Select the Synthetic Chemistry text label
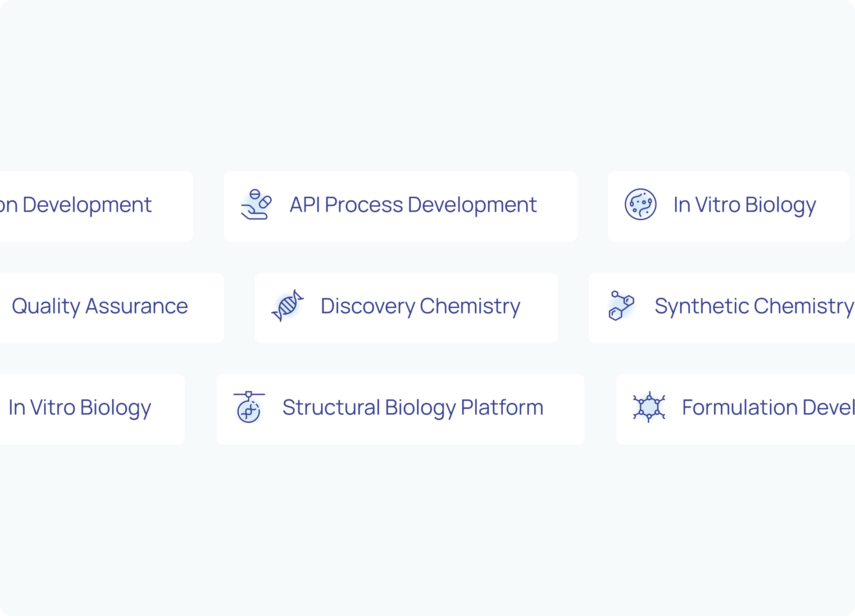Viewport: 855px width, 616px height. point(754,307)
